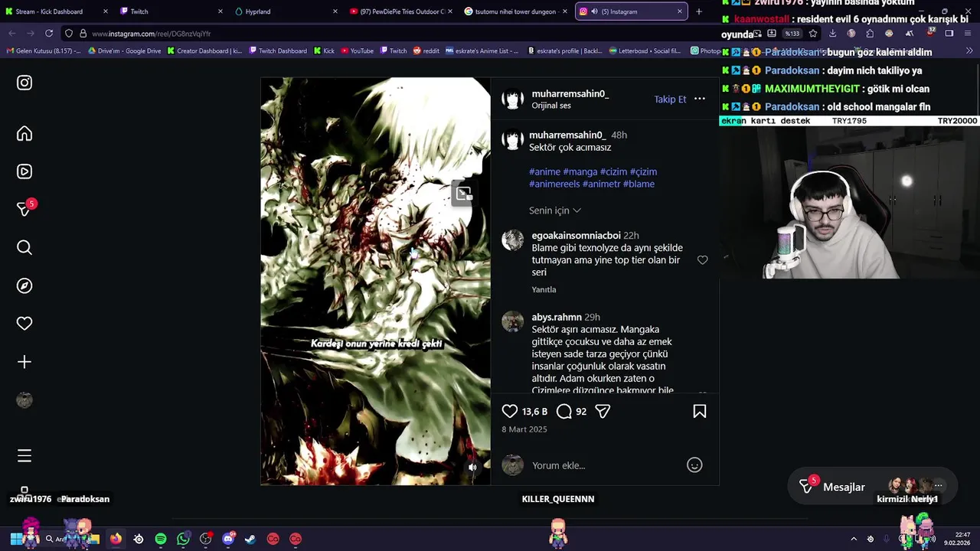Open Discord from the Windows taskbar

(x=228, y=539)
